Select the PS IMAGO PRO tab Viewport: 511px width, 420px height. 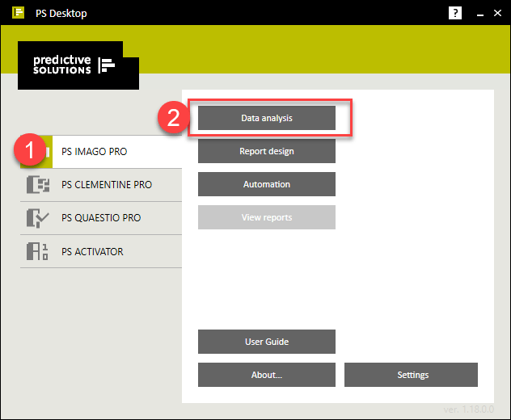coord(101,152)
